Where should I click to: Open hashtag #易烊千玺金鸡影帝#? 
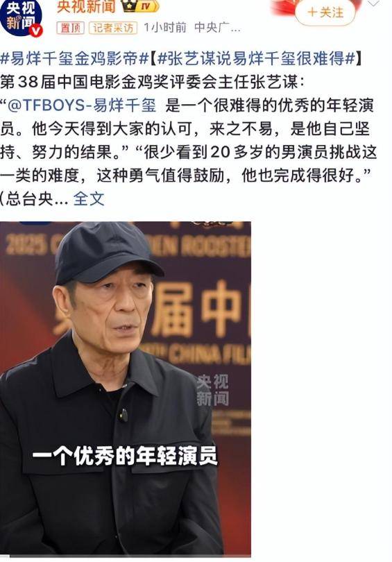tap(74, 58)
